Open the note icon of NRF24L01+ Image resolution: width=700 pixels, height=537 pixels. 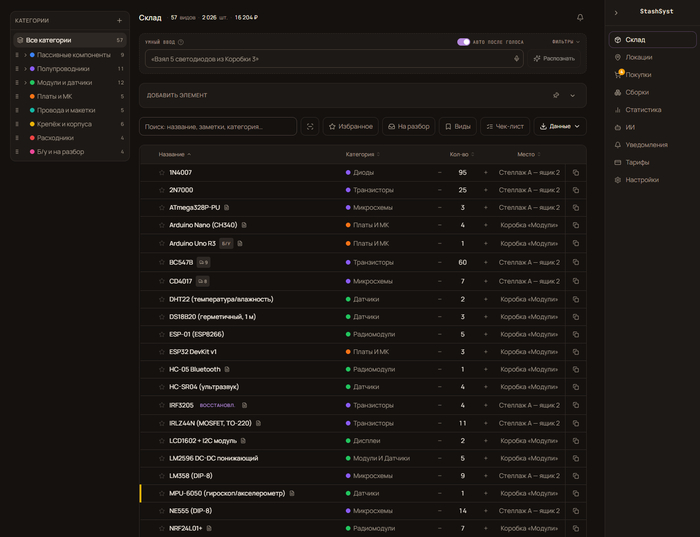coord(209,528)
